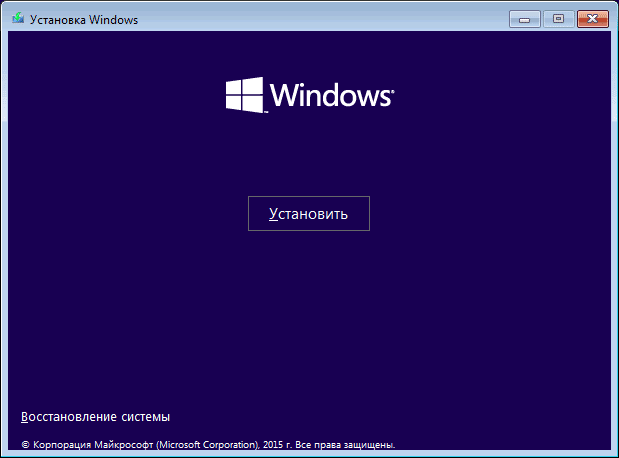Click the empty dark background below Установить

pos(308,320)
